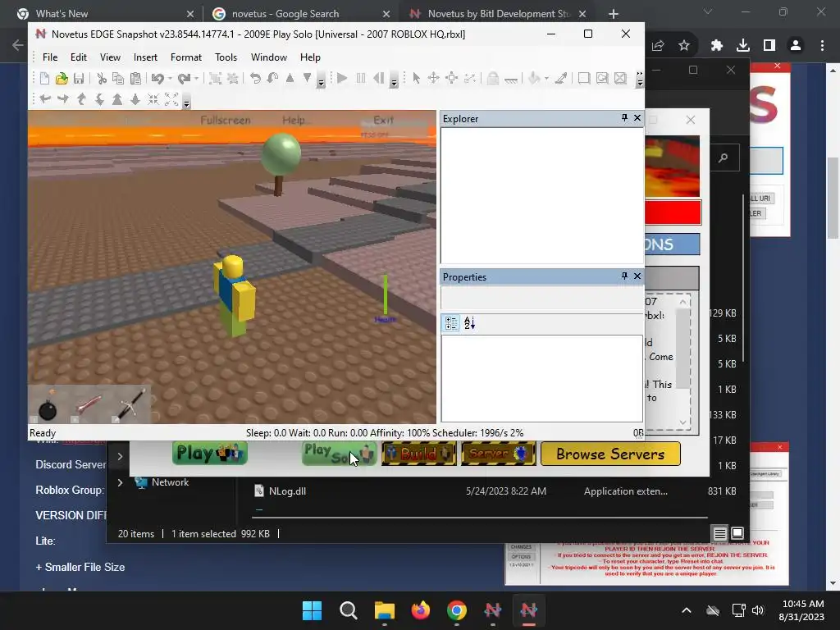
Task: Click the Reset simulation icon
Action: pos(379,79)
